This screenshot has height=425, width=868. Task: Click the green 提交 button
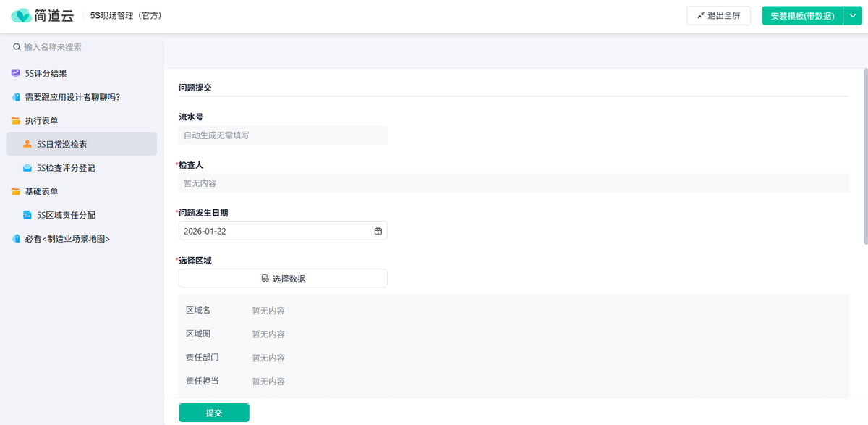[214, 413]
